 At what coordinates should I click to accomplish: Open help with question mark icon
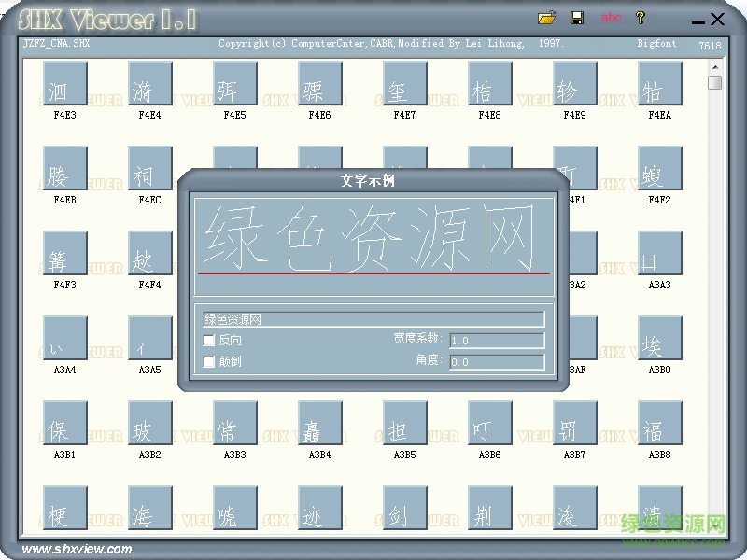(x=641, y=18)
